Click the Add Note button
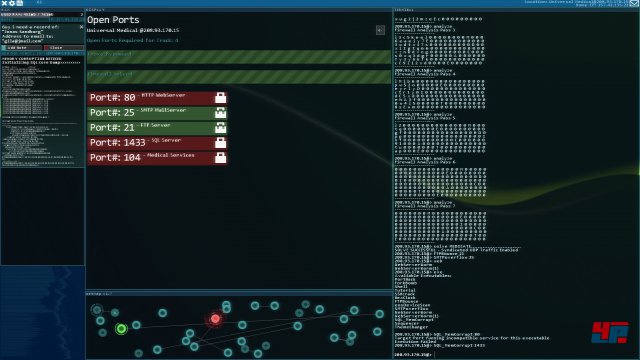The width and height of the screenshot is (640, 360). click(22, 48)
